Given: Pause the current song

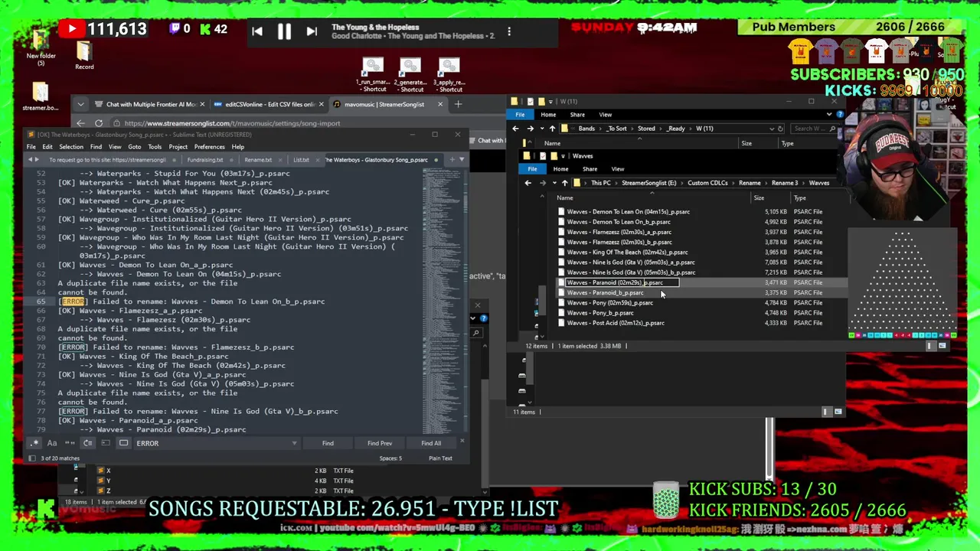Looking at the screenshot, I should pyautogui.click(x=284, y=31).
